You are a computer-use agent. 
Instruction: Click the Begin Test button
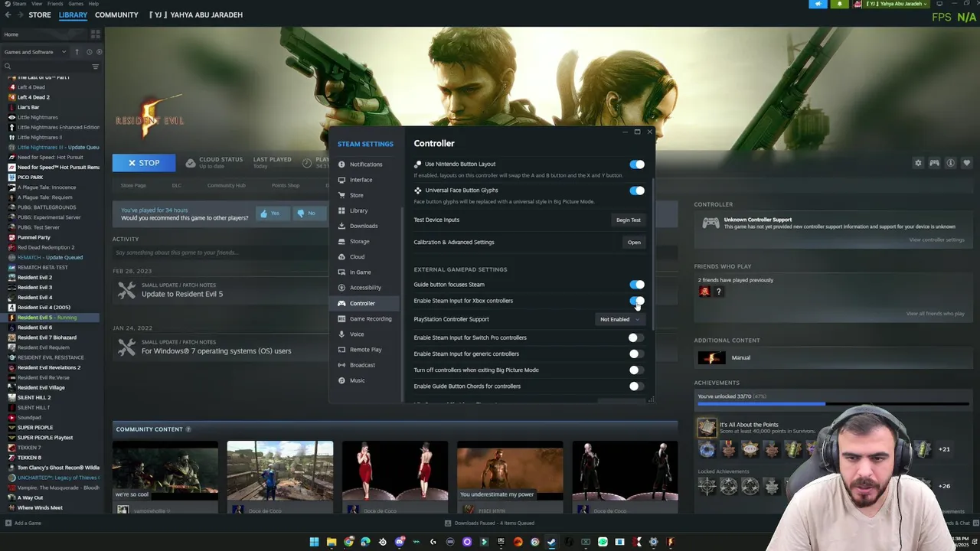click(628, 220)
